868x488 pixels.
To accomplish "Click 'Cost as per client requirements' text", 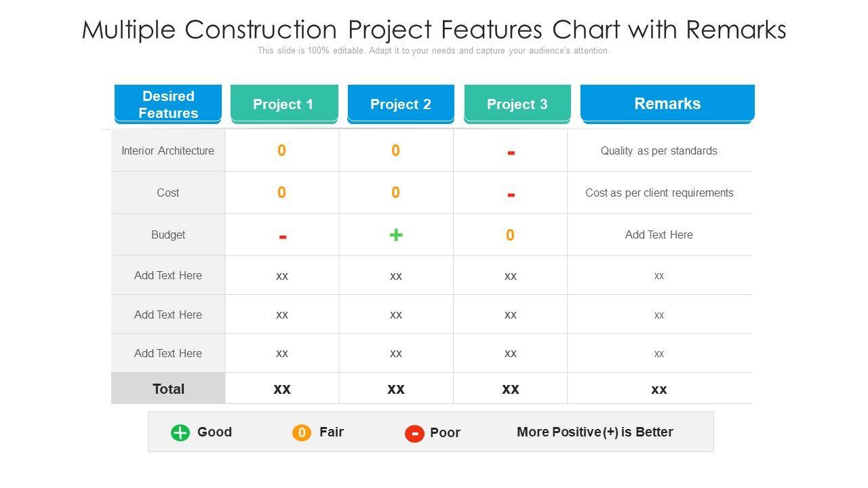I will pyautogui.click(x=659, y=192).
